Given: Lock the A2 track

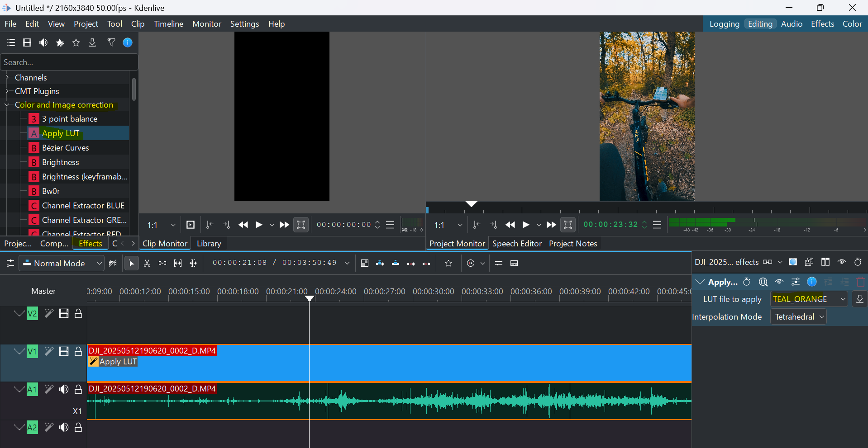Looking at the screenshot, I should click(x=78, y=428).
